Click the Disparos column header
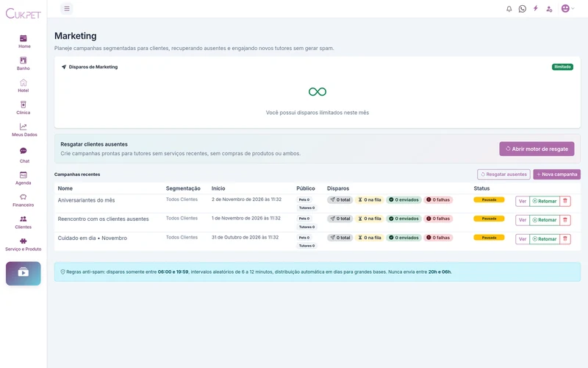Image resolution: width=588 pixels, height=368 pixels. [338, 188]
